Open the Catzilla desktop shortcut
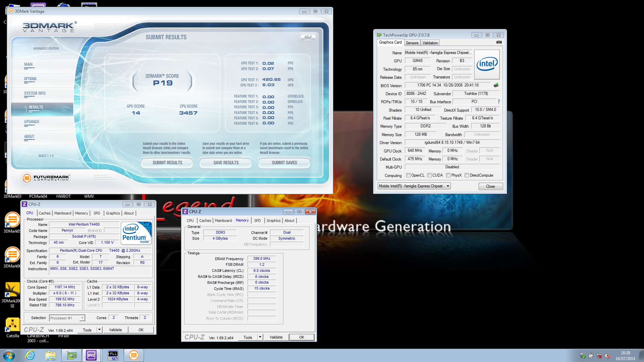644x362 pixels. pyautogui.click(x=12, y=327)
